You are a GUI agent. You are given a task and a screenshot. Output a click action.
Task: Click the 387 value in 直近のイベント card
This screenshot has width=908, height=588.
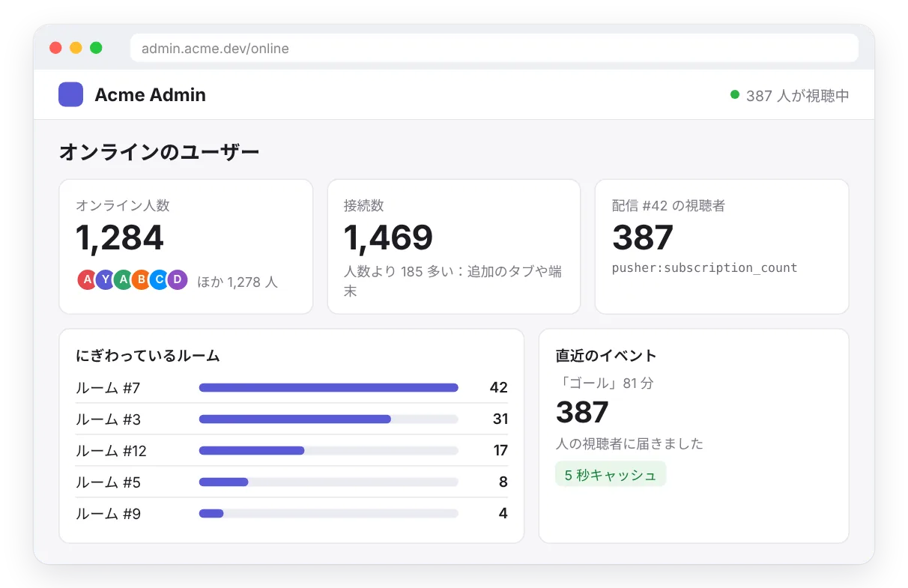[582, 413]
